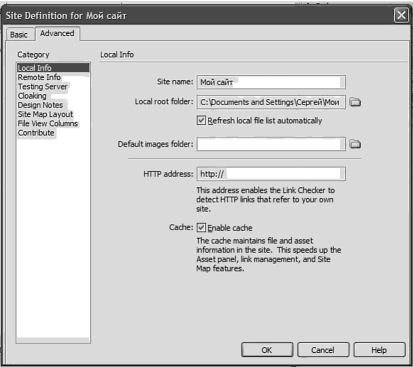Click the Cancel button
Viewport: 413px width, 367px height.
pyautogui.click(x=323, y=350)
